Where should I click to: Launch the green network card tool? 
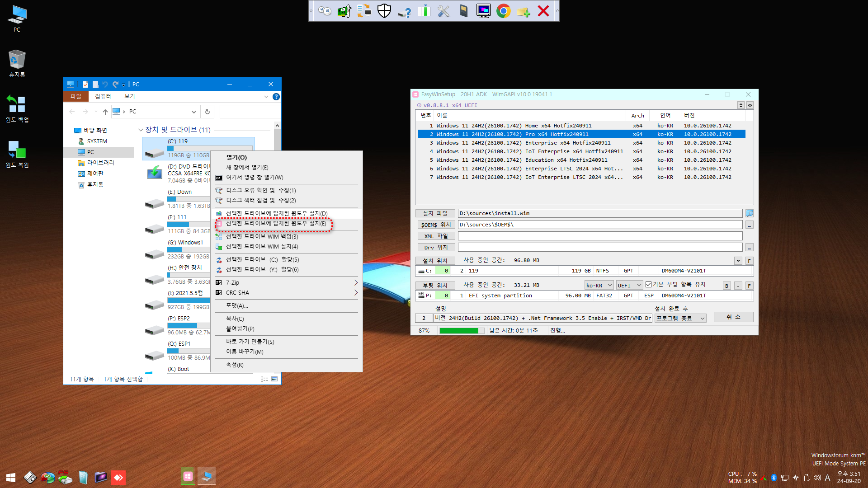(x=344, y=11)
